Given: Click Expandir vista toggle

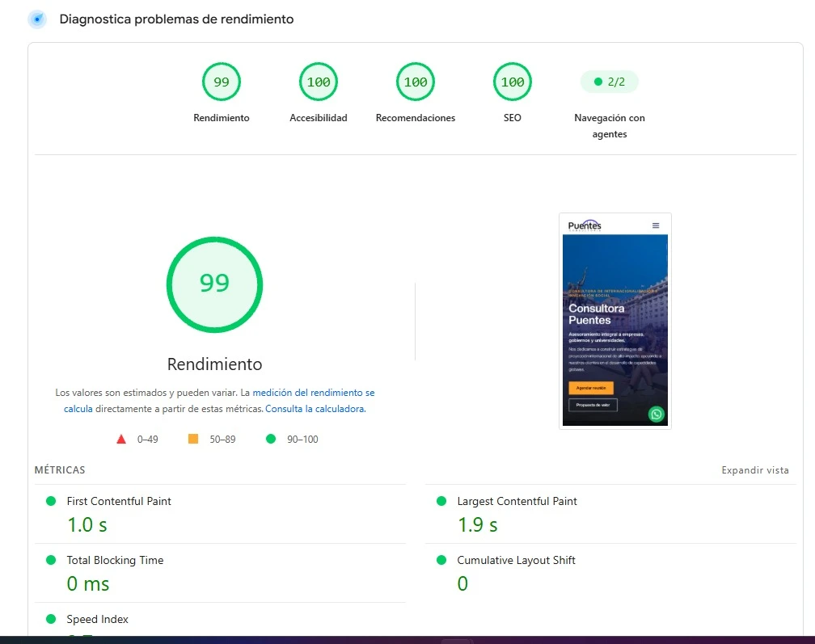Looking at the screenshot, I should pos(755,470).
